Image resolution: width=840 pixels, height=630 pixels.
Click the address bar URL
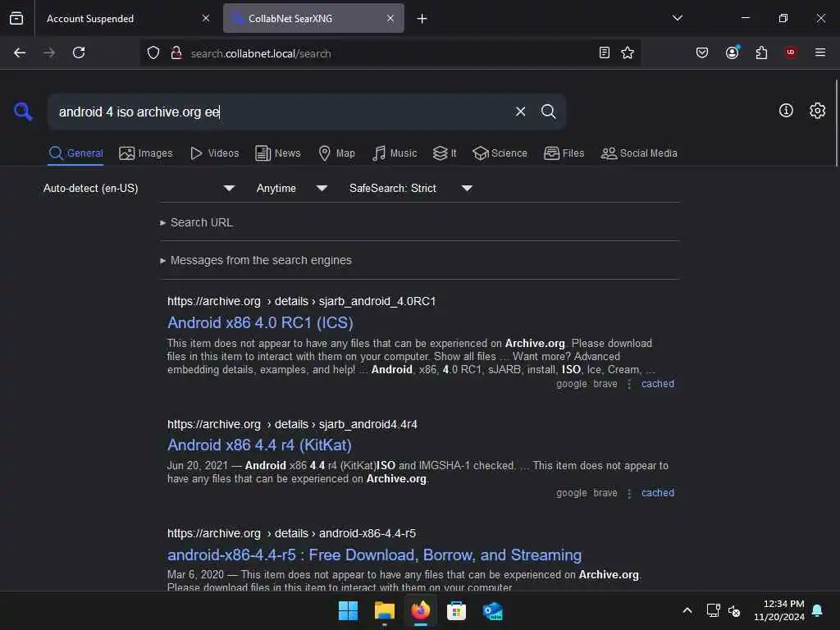point(261,53)
